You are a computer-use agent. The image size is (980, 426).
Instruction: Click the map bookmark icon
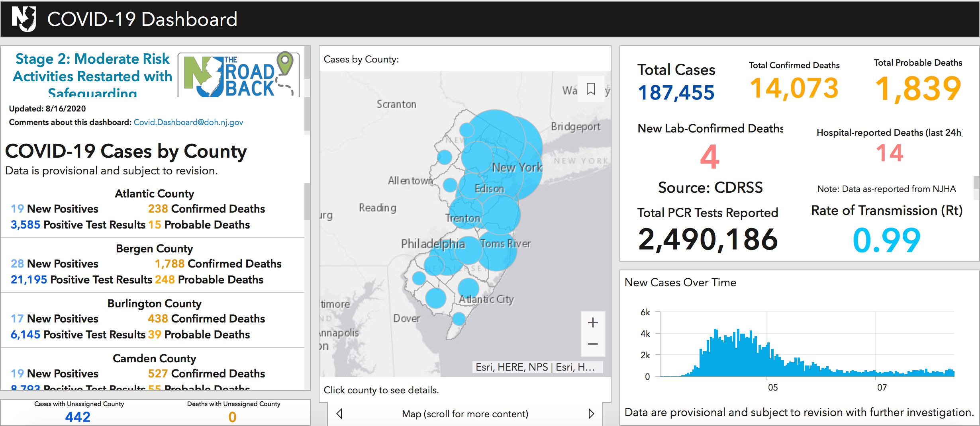coord(591,88)
